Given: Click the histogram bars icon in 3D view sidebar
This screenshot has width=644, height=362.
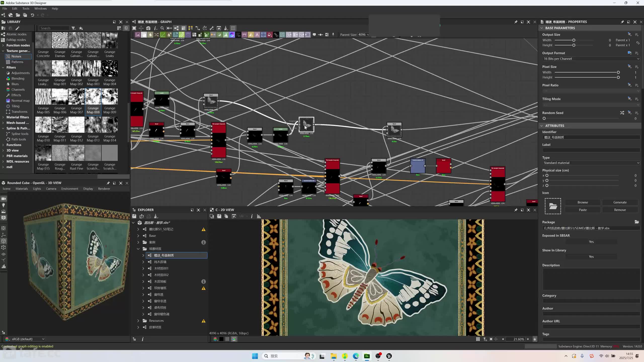Looking at the screenshot, I should point(4,266).
